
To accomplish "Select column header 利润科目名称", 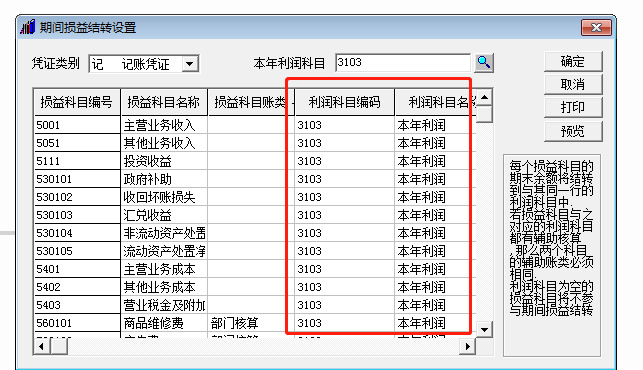I will (x=436, y=102).
